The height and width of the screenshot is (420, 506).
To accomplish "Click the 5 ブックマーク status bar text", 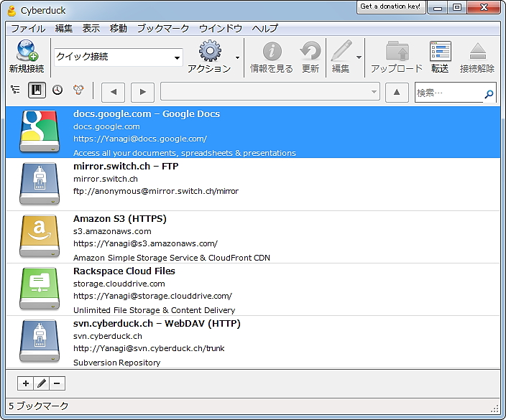I will coord(38,406).
